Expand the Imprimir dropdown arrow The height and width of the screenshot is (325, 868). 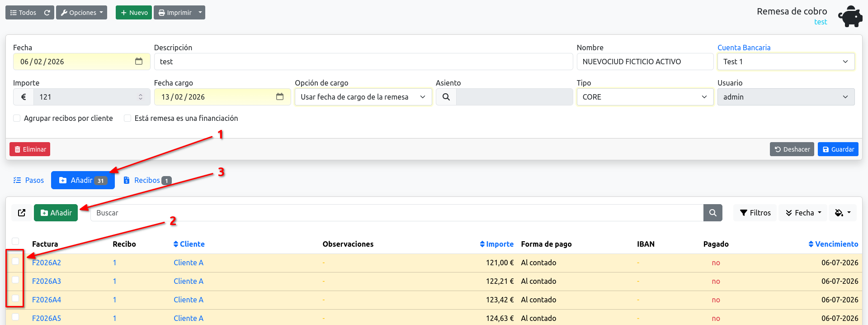(x=200, y=13)
